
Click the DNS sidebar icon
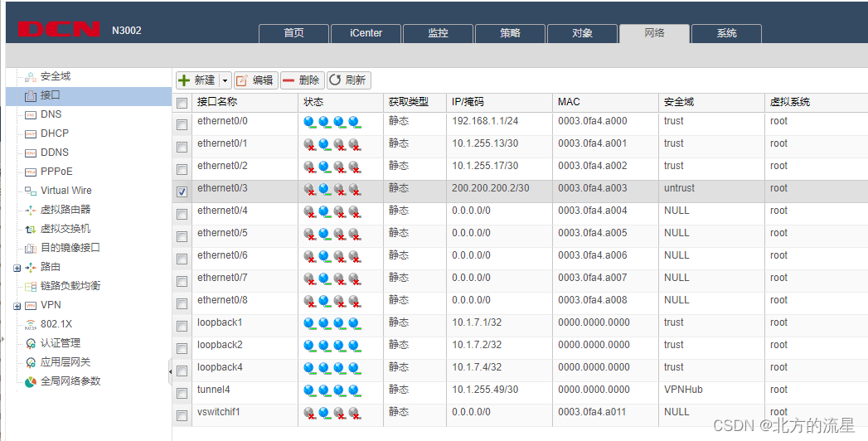(31, 114)
